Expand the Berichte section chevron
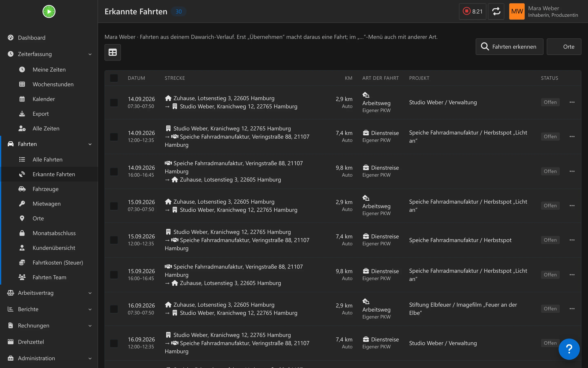 [90, 309]
